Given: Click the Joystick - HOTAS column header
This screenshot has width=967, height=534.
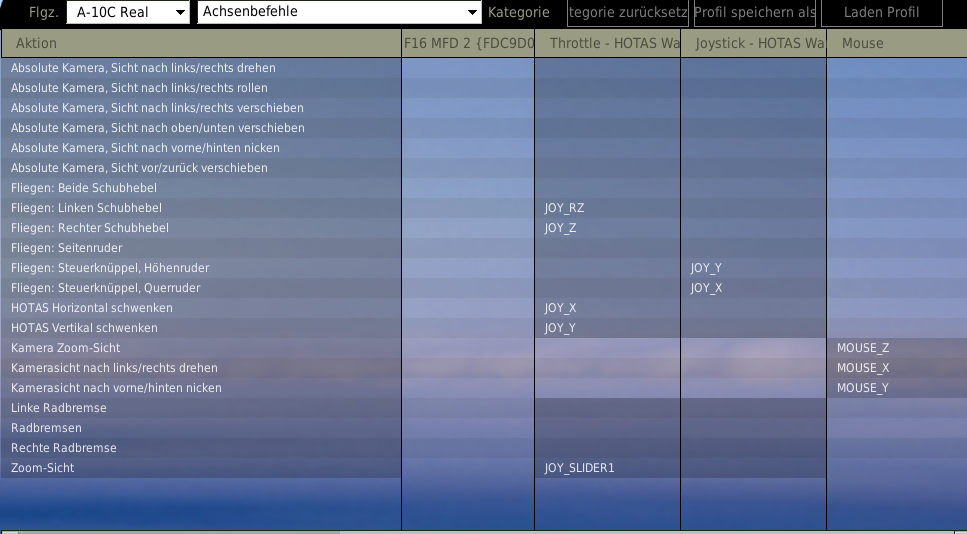Looking at the screenshot, I should (x=754, y=43).
